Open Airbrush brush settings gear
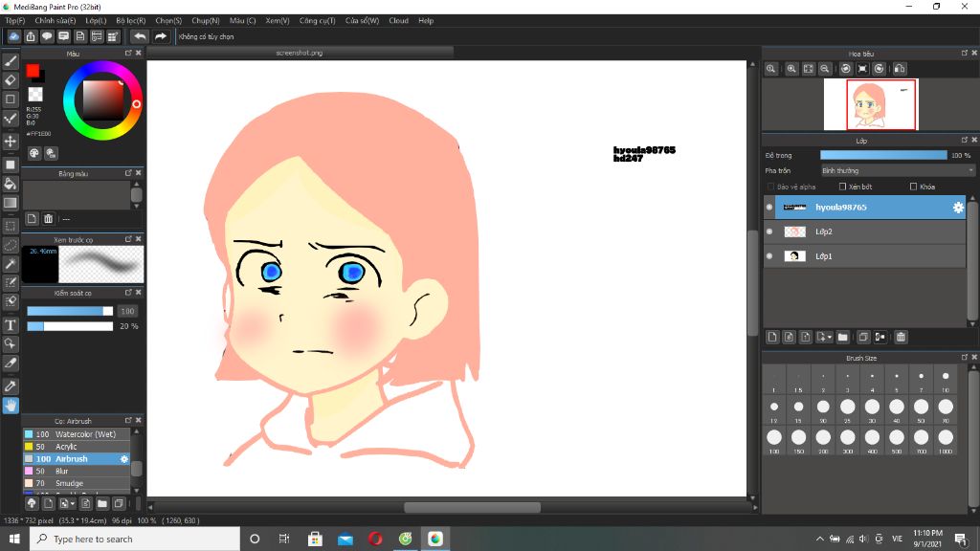Image resolution: width=980 pixels, height=551 pixels. [x=124, y=459]
